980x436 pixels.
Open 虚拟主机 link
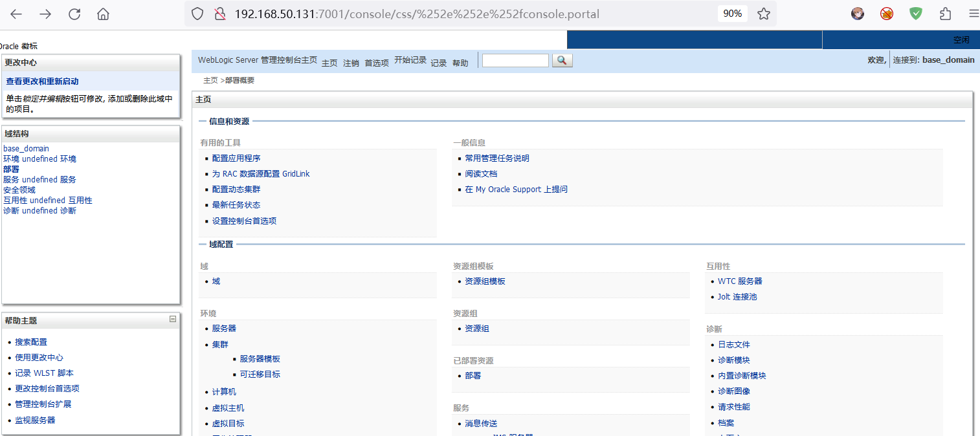click(228, 408)
